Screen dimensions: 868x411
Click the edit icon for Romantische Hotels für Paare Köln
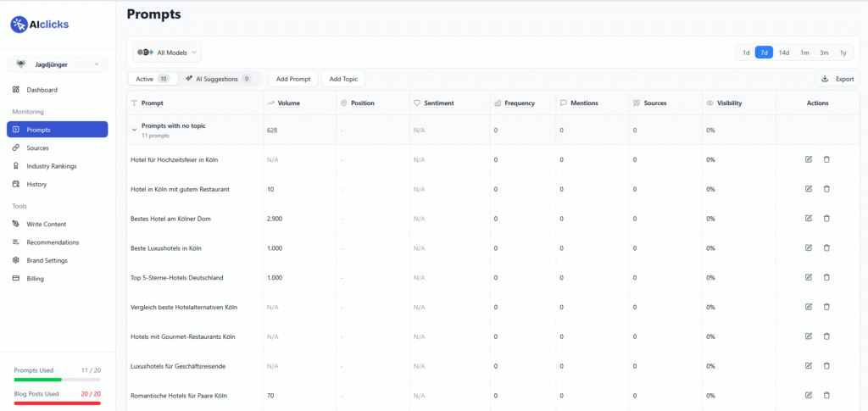pyautogui.click(x=809, y=396)
